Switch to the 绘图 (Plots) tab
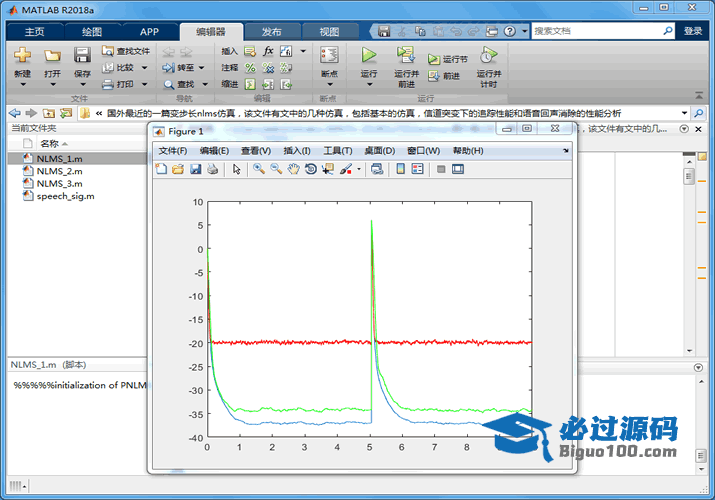The width and height of the screenshot is (715, 500). pyautogui.click(x=91, y=31)
